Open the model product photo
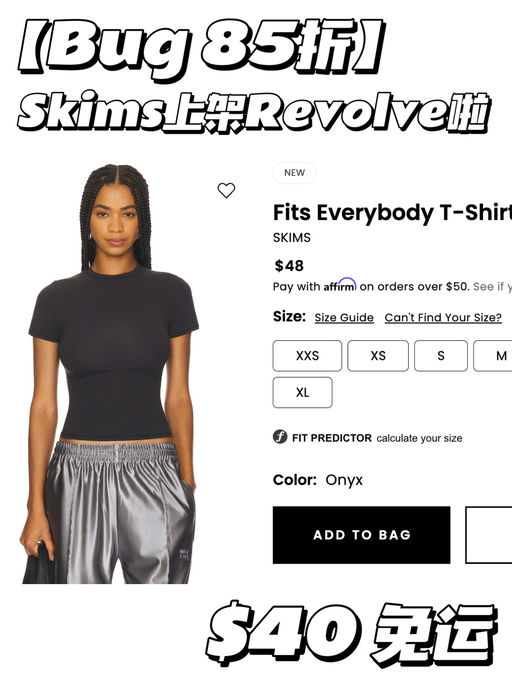 click(109, 374)
